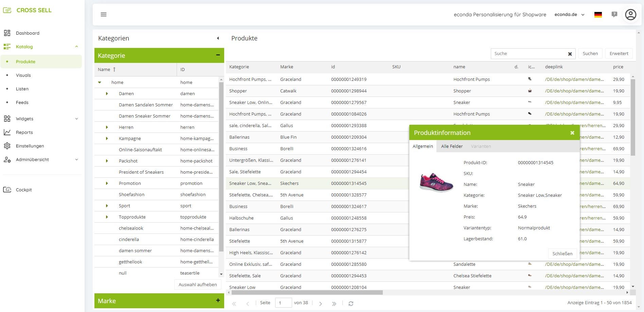The image size is (644, 312).
Task: Expand the Packshot tree node
Action: 107,161
